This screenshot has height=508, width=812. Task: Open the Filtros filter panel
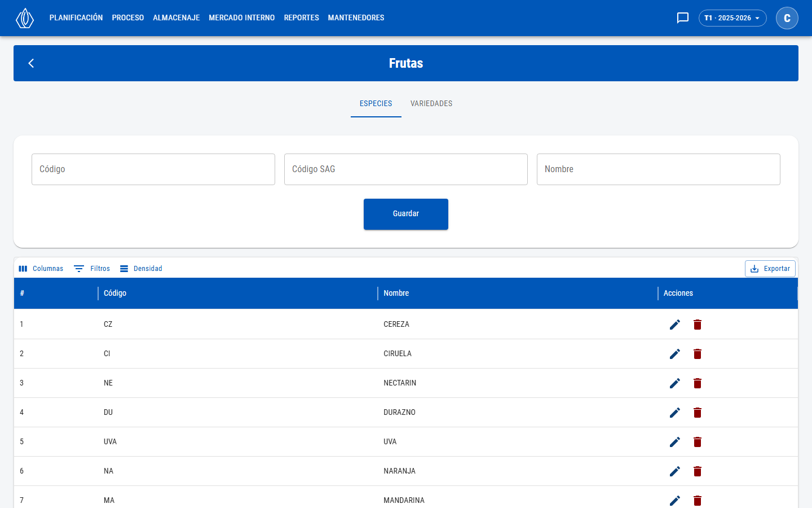pos(92,269)
